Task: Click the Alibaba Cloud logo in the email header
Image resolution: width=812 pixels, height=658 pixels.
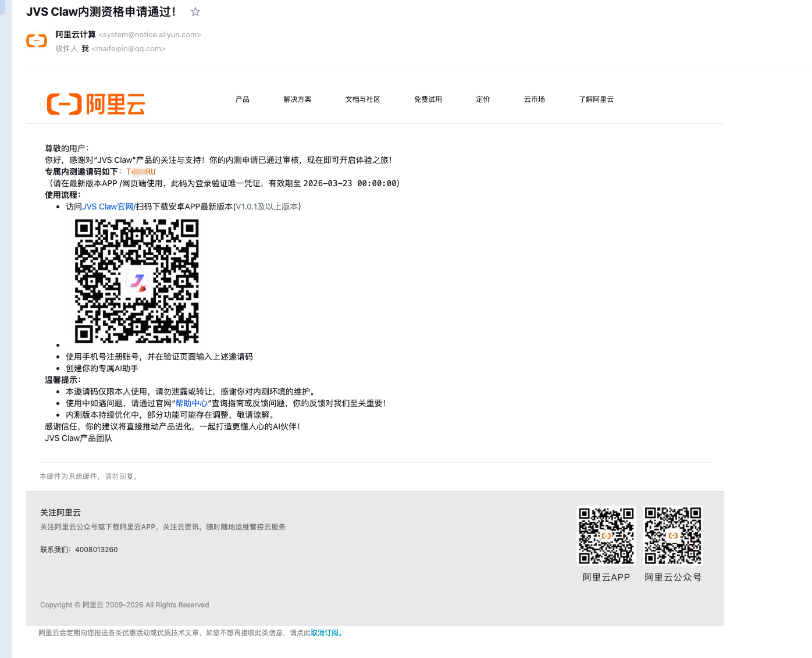Action: [95, 104]
